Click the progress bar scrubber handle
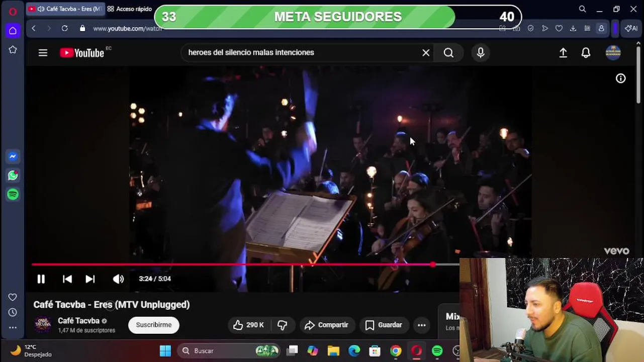The width and height of the screenshot is (644, 362). [433, 264]
